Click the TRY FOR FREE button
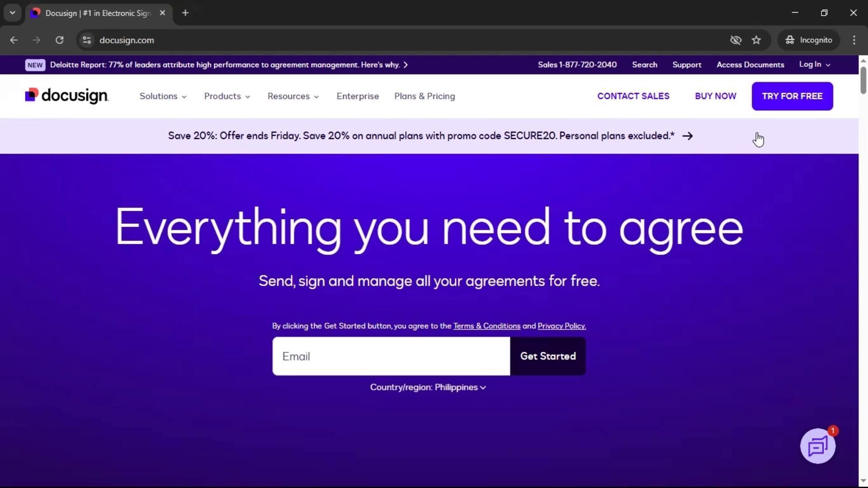The width and height of the screenshot is (868, 488). [792, 96]
